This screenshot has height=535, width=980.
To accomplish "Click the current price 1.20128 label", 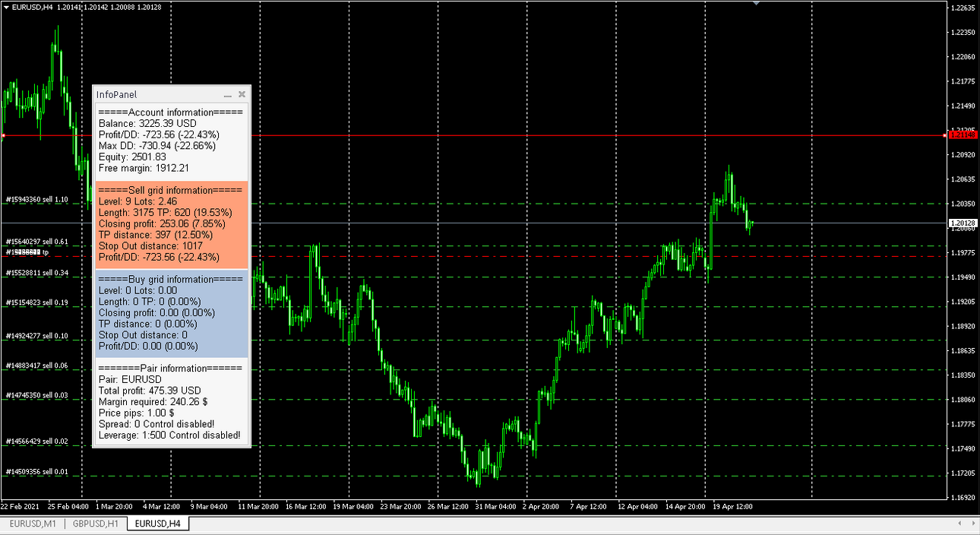I will pyautogui.click(x=964, y=223).
